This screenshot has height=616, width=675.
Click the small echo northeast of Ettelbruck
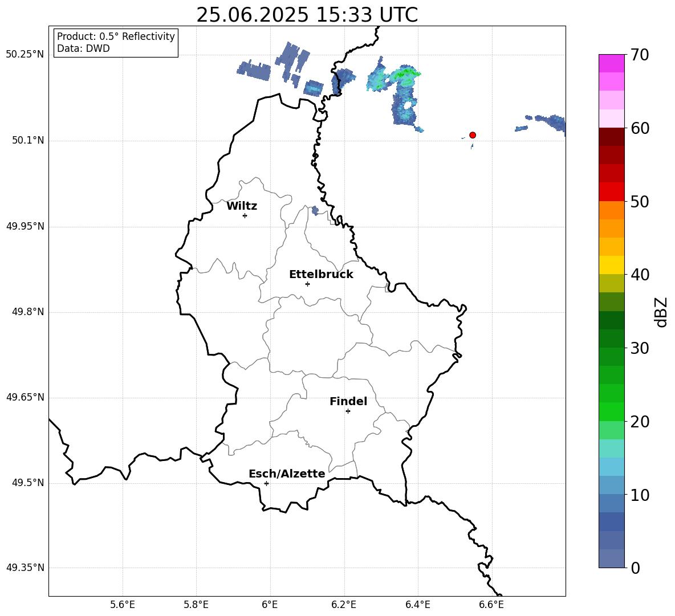pos(315,211)
